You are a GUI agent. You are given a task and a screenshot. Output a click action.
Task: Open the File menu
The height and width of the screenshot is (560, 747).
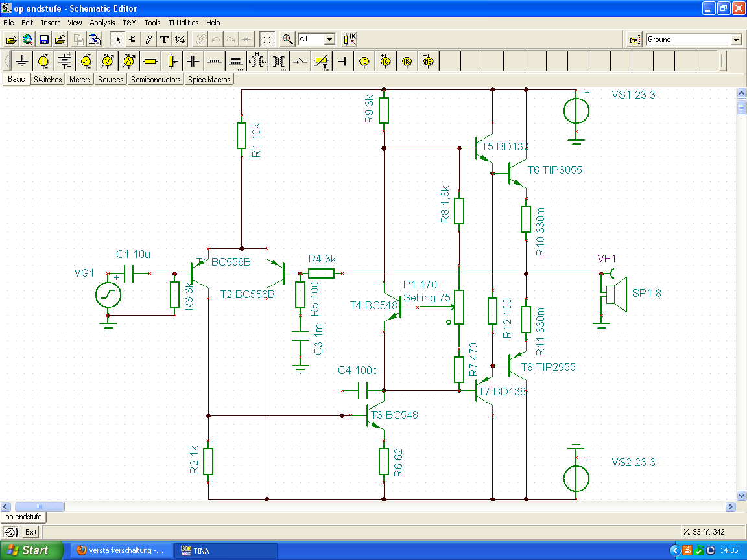tap(8, 23)
